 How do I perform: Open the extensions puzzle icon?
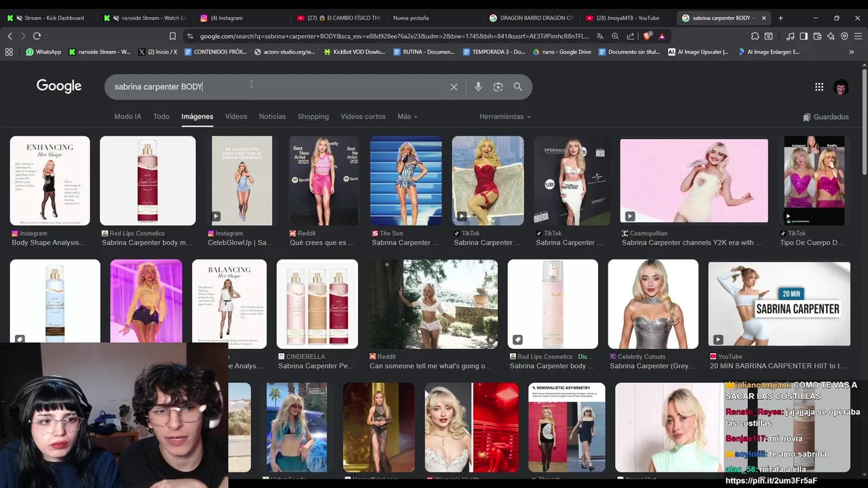(x=755, y=36)
